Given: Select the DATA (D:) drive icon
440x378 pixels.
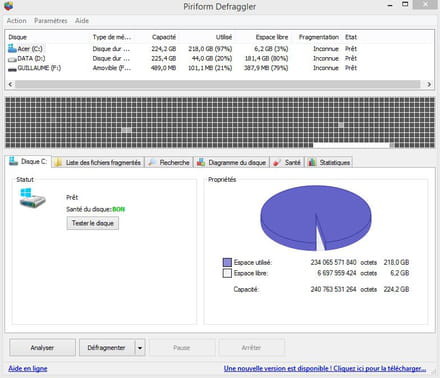Looking at the screenshot, I should tap(12, 59).
